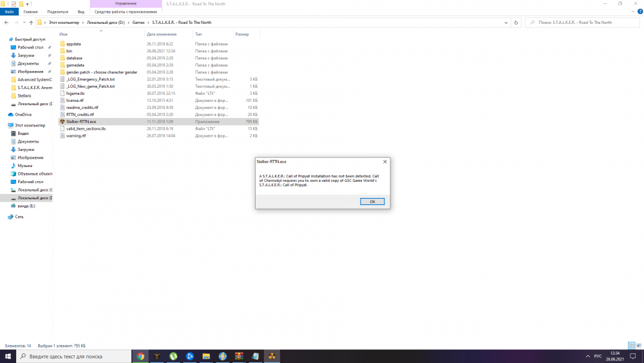The width and height of the screenshot is (644, 363).
Task: Open uTorrent from the taskbar
Action: [173, 356]
